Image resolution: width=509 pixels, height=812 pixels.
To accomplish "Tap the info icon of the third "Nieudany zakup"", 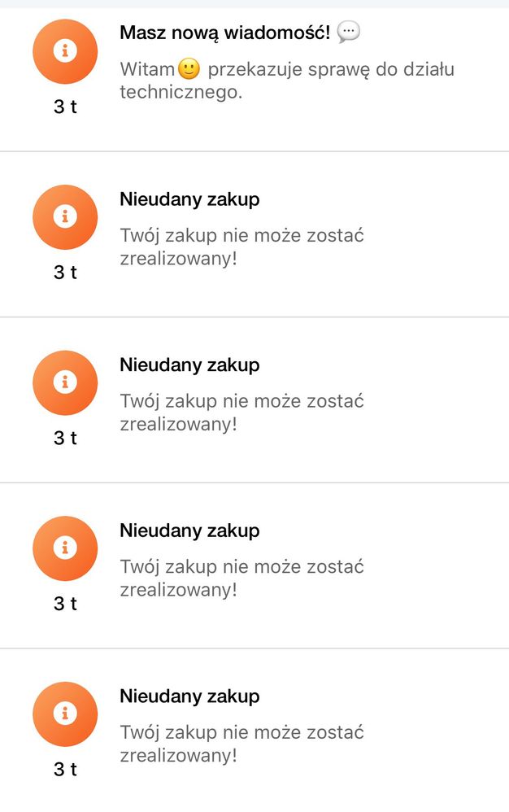I will (65, 548).
